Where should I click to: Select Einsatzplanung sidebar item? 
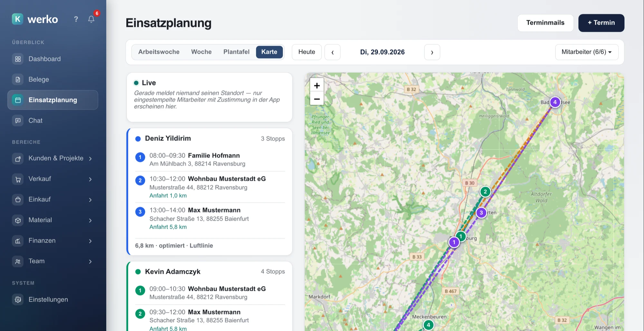point(53,100)
